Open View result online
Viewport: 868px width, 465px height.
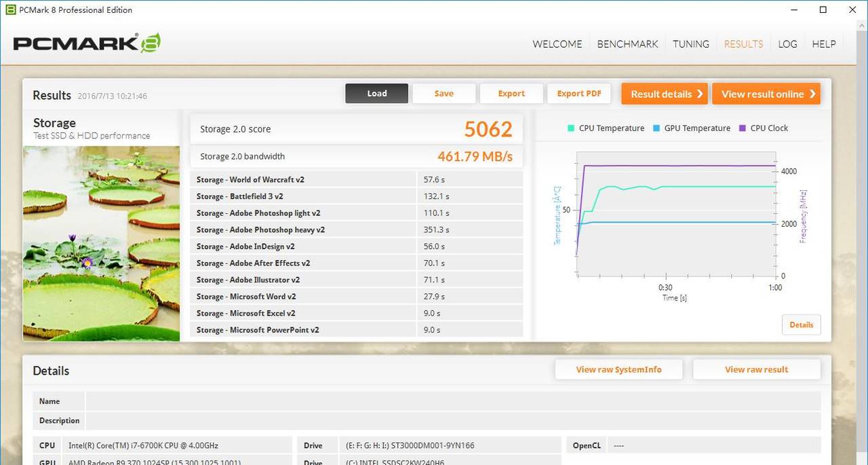(x=766, y=94)
